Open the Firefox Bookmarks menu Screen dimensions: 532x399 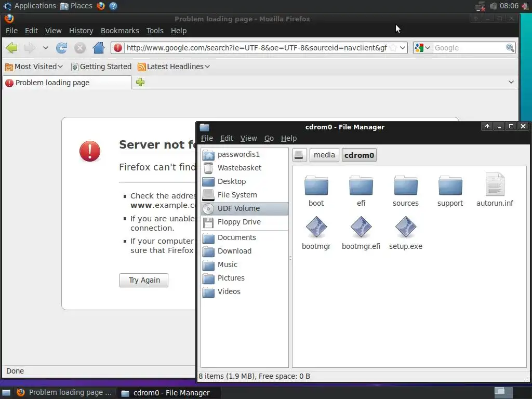click(x=120, y=31)
